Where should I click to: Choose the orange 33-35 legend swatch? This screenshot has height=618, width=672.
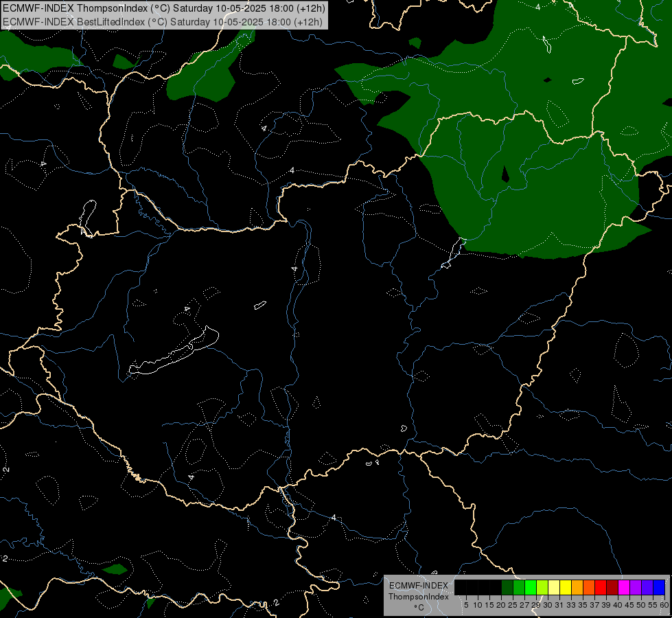coord(577,588)
